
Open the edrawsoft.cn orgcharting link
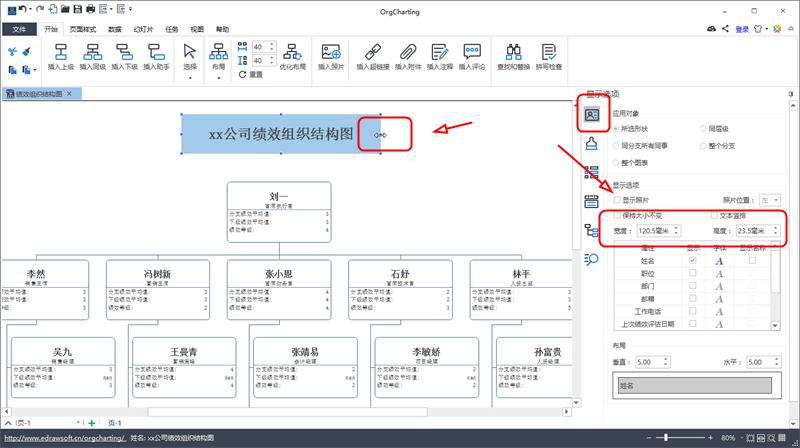tap(62, 438)
